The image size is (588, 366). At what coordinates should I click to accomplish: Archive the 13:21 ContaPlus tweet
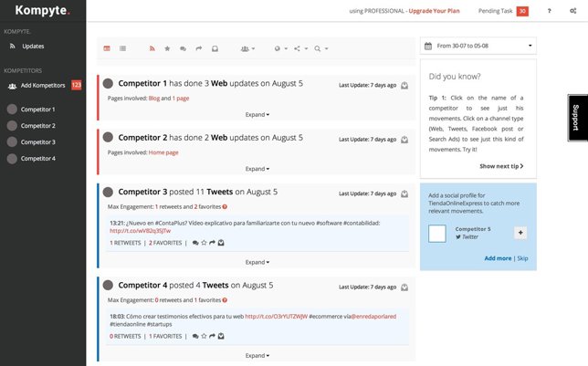point(221,243)
